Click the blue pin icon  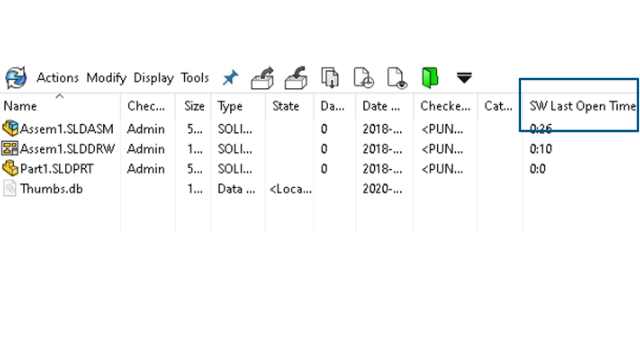230,78
